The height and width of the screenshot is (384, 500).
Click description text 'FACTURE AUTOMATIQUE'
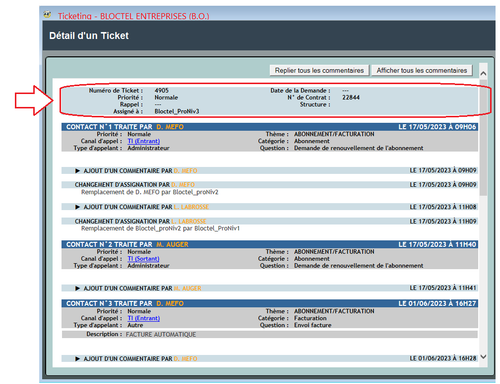pos(161,334)
